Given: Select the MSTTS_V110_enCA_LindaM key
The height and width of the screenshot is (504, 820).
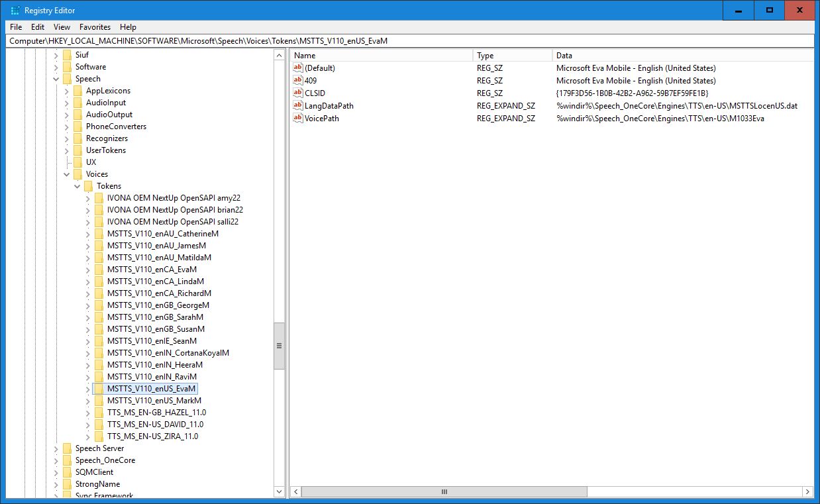Looking at the screenshot, I should point(156,281).
